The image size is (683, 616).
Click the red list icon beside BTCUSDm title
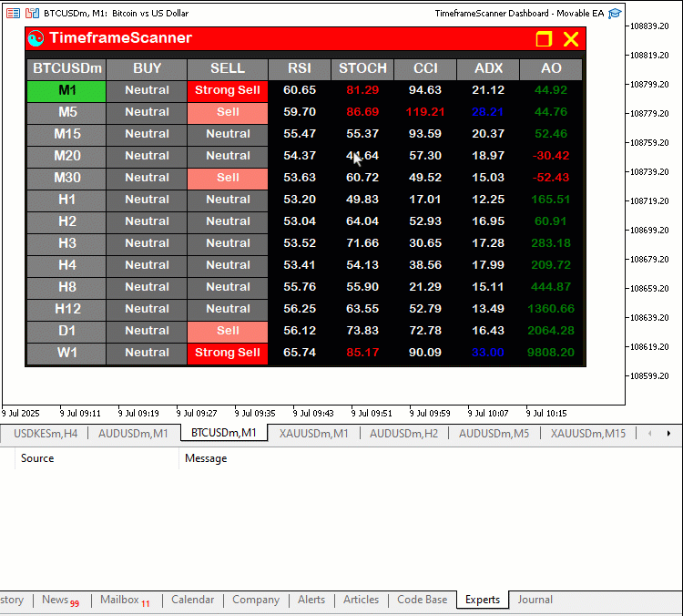(x=13, y=14)
